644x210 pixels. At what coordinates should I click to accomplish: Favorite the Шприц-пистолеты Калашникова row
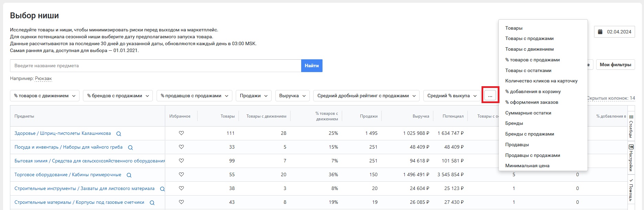[x=181, y=133]
